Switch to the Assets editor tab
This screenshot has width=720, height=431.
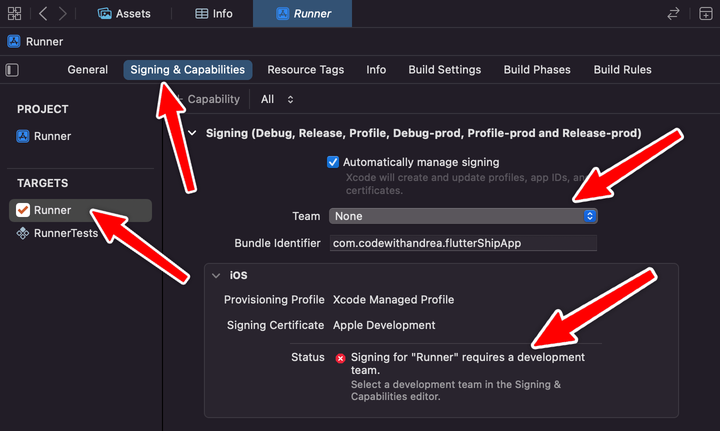[x=124, y=14]
